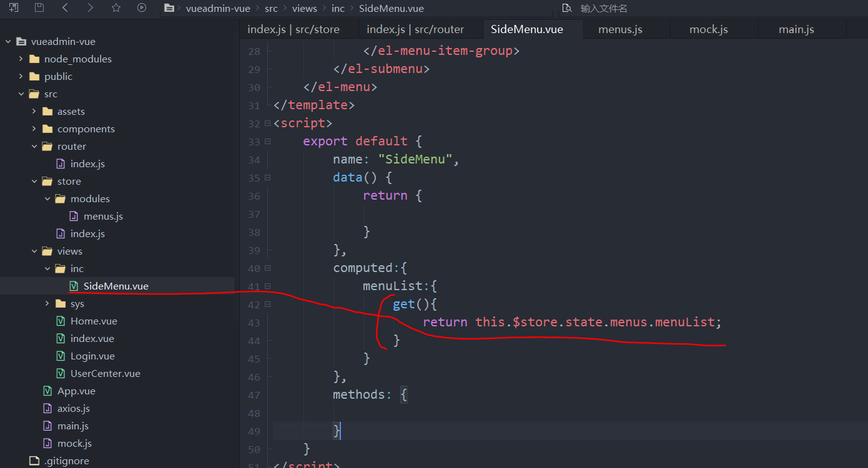868x468 pixels.
Task: Click the folder icon of assets
Action: (47, 112)
